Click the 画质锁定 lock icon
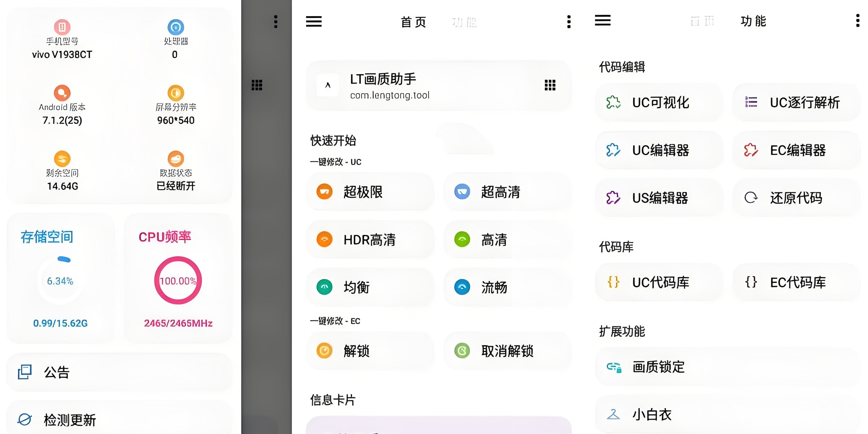The image size is (868, 434). [x=614, y=367]
